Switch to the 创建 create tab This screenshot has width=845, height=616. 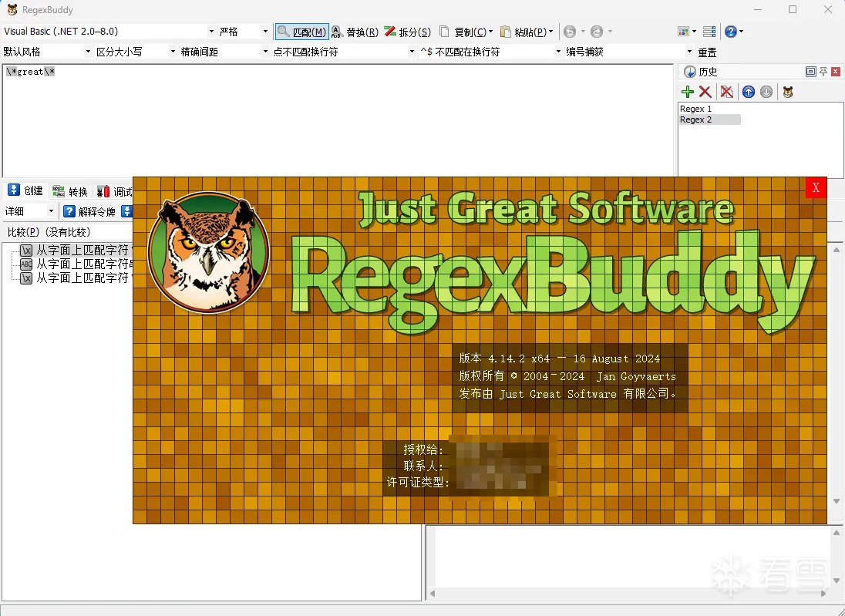point(26,190)
